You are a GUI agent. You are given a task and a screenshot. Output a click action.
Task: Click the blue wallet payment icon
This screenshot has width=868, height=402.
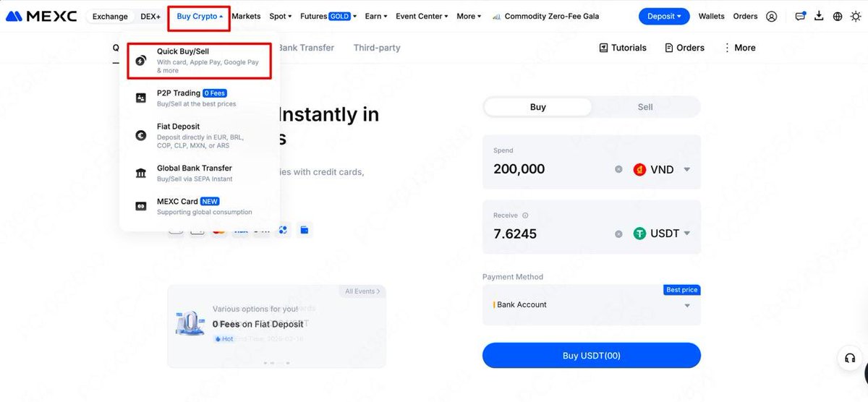point(305,230)
